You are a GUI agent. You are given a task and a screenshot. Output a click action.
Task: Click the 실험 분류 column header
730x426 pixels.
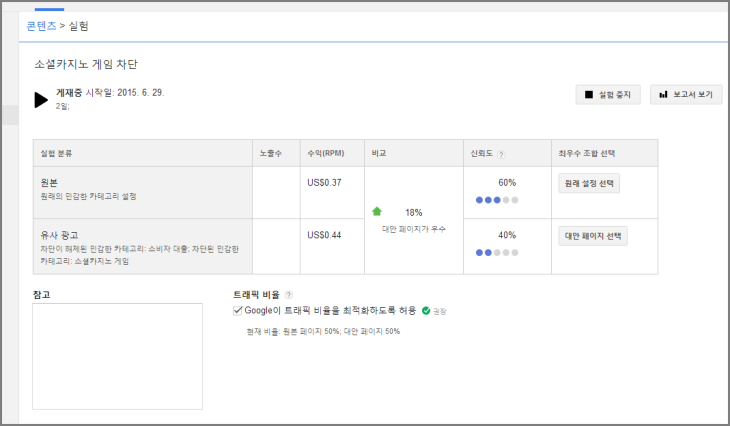tap(62, 154)
